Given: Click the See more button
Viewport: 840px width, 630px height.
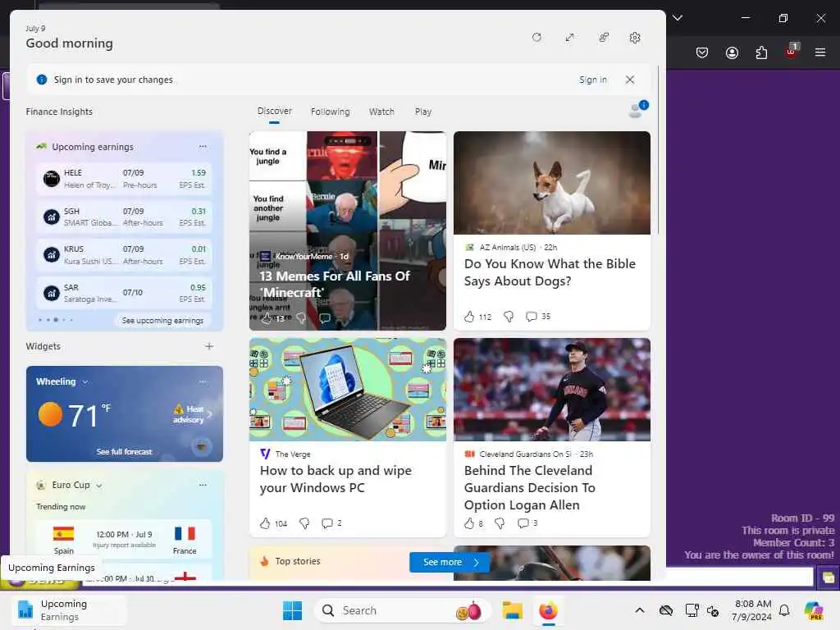Looking at the screenshot, I should (x=450, y=562).
